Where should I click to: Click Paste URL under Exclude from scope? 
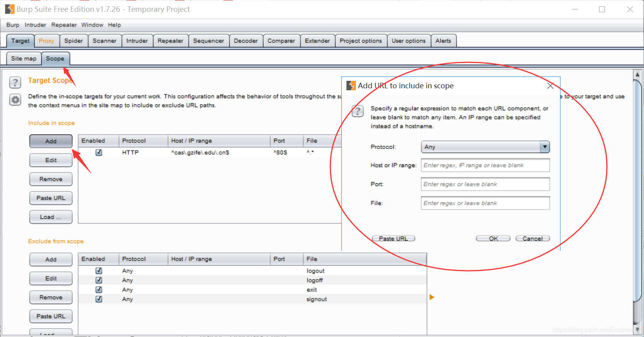(51, 316)
